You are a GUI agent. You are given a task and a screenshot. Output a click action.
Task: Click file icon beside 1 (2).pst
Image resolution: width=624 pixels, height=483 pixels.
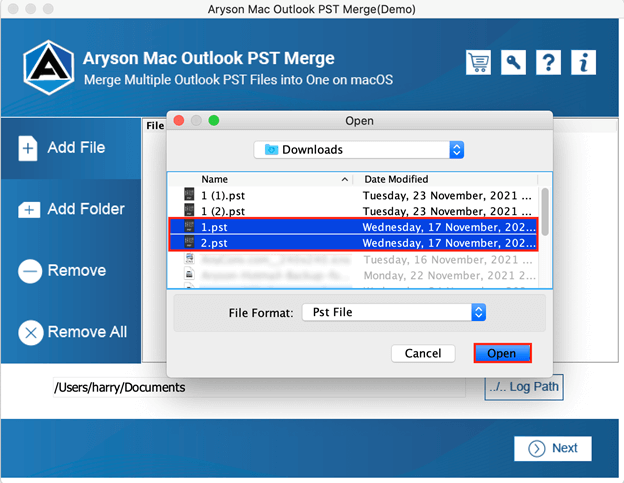tap(189, 210)
